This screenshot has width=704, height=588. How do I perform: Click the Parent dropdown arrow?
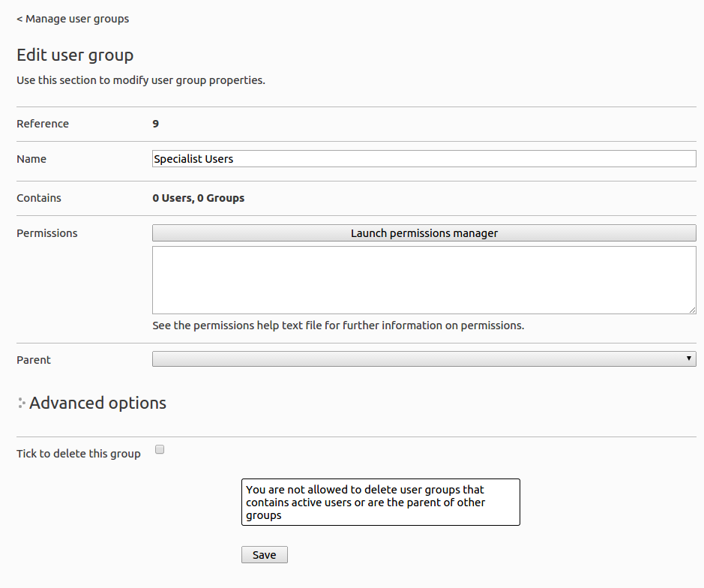(x=689, y=358)
